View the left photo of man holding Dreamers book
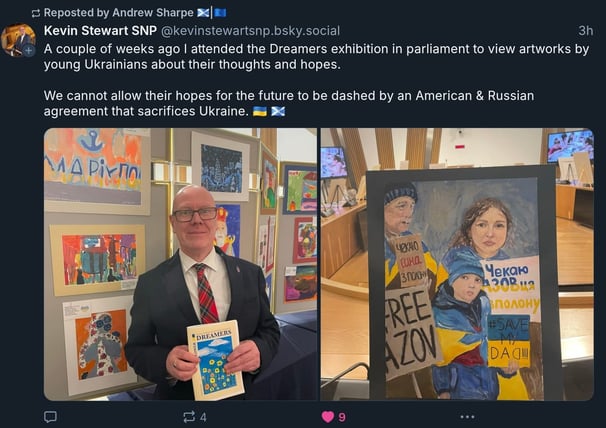The height and width of the screenshot is (428, 606). [180, 264]
